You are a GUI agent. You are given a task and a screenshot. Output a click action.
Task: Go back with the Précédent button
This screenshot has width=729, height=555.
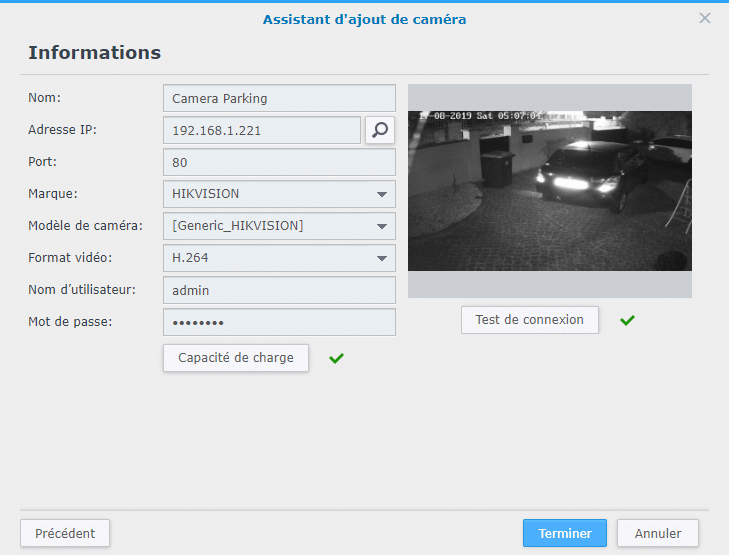pyautogui.click(x=65, y=533)
